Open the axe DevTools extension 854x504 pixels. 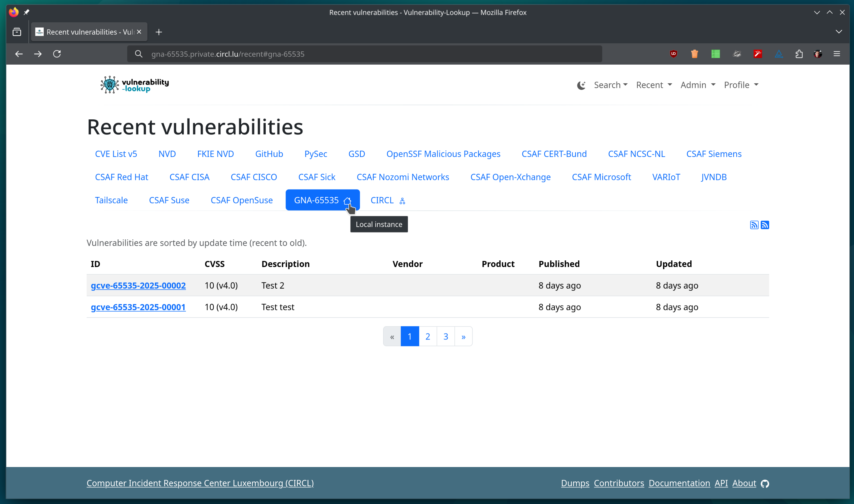click(x=779, y=54)
